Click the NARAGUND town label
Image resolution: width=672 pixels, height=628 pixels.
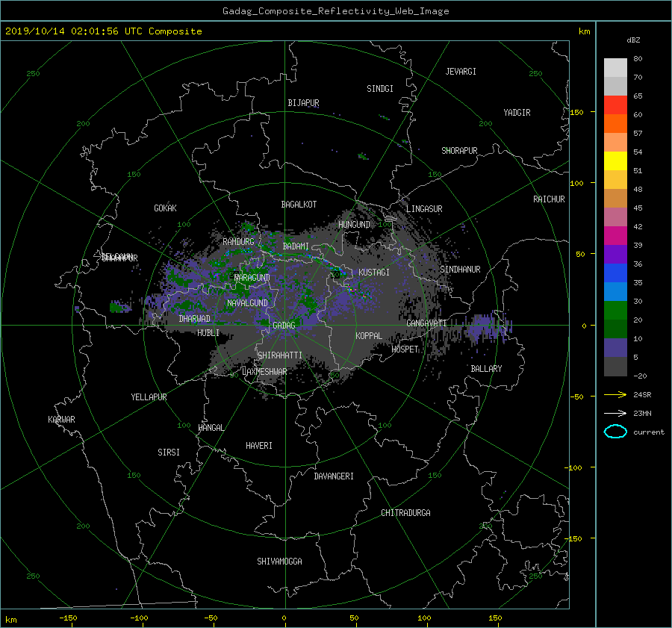pos(252,278)
